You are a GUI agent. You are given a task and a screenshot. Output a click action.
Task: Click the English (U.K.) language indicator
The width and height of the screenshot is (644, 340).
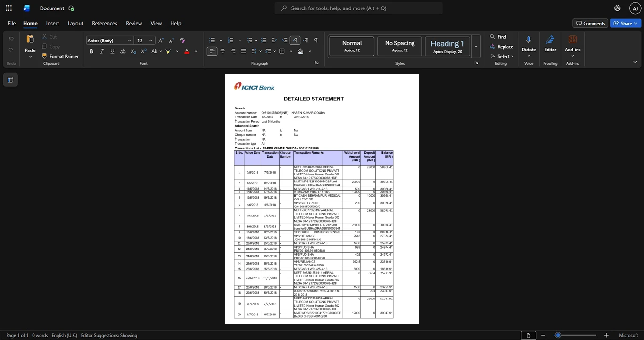(x=64, y=335)
